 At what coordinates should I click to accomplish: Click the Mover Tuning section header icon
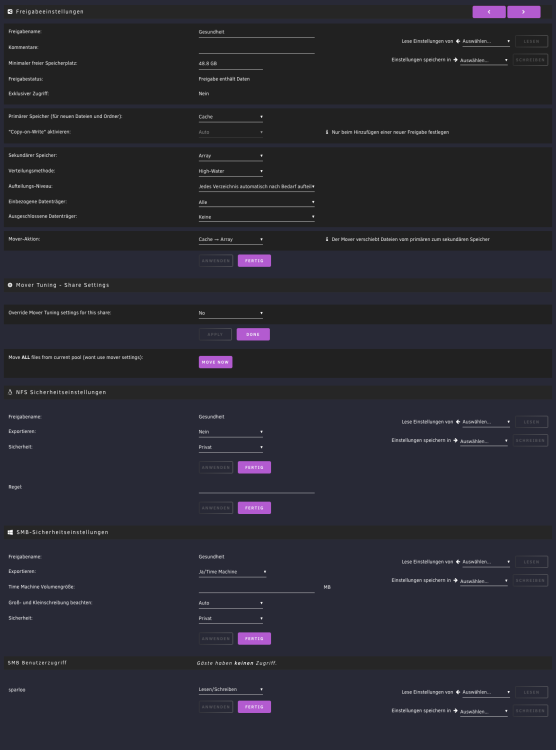click(x=10, y=285)
